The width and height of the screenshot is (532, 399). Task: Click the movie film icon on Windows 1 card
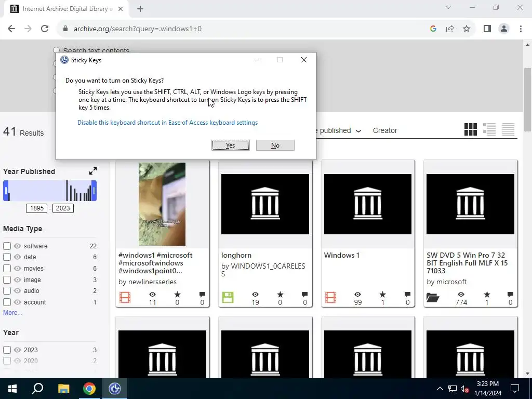330,298
